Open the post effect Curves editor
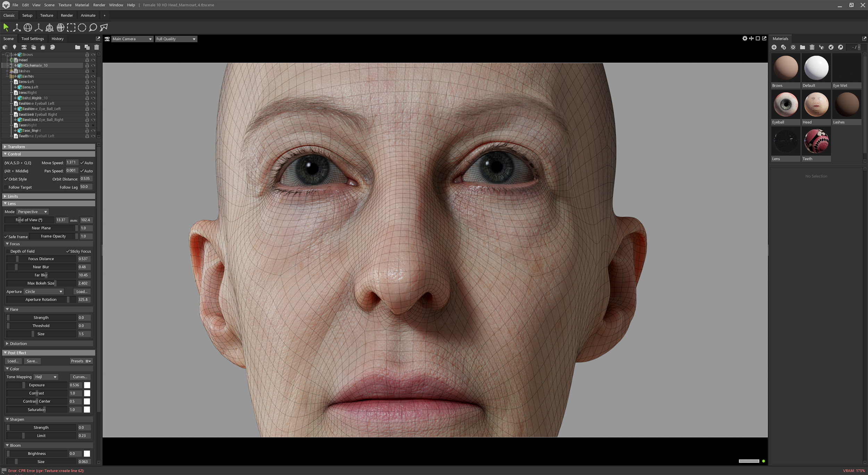The height and width of the screenshot is (475, 868). point(80,377)
